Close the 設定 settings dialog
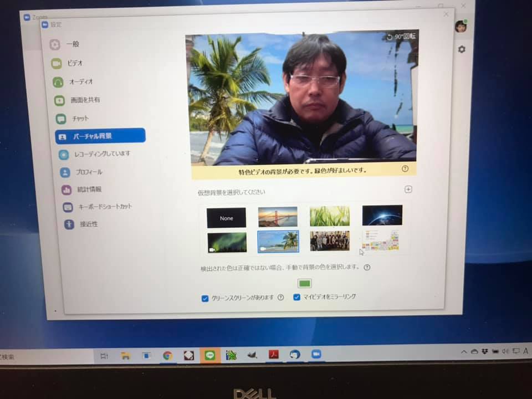 click(446, 14)
